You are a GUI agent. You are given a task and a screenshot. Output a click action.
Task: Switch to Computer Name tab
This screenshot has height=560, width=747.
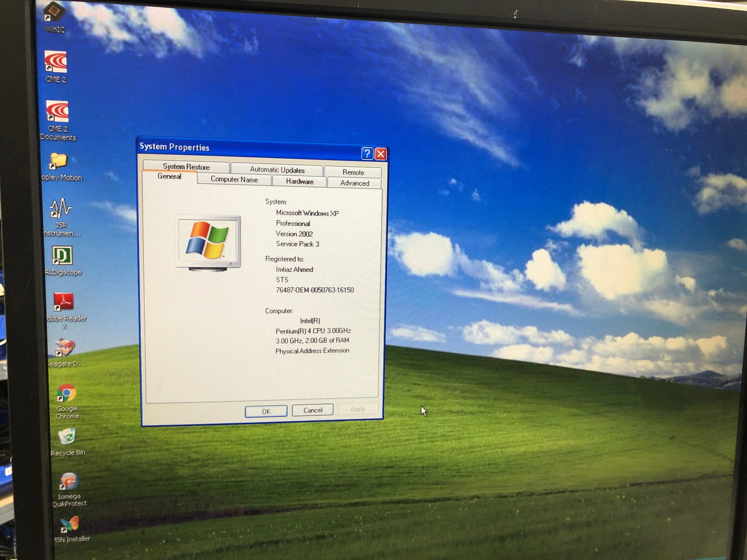(x=234, y=179)
